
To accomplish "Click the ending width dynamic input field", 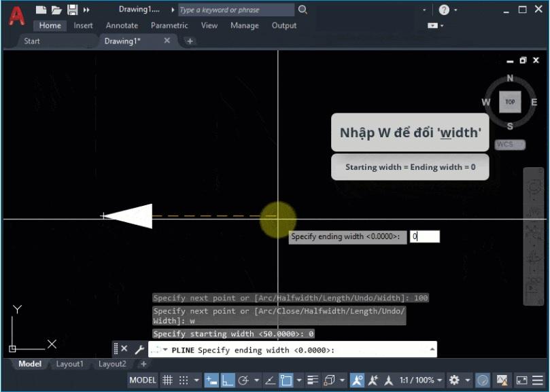I will tap(424, 236).
